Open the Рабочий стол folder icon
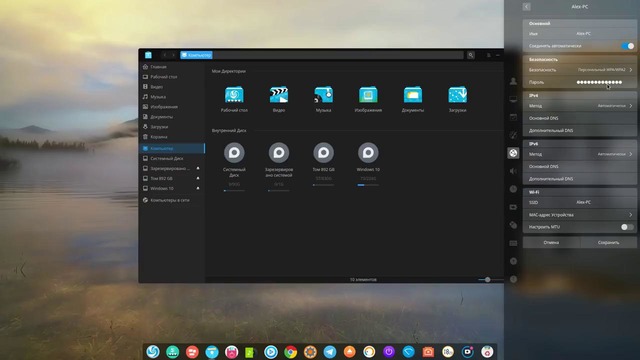 click(234, 95)
